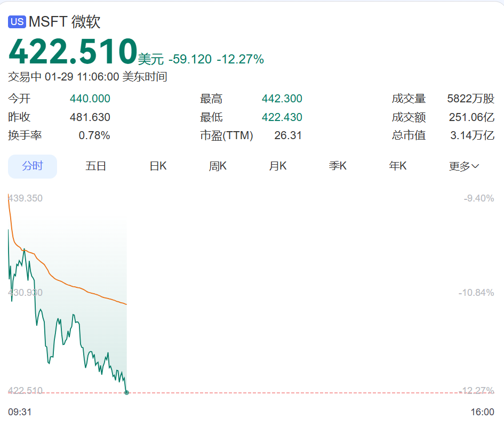The height and width of the screenshot is (427, 504).
Task: Click the current price 422.510
Action: pos(73,51)
